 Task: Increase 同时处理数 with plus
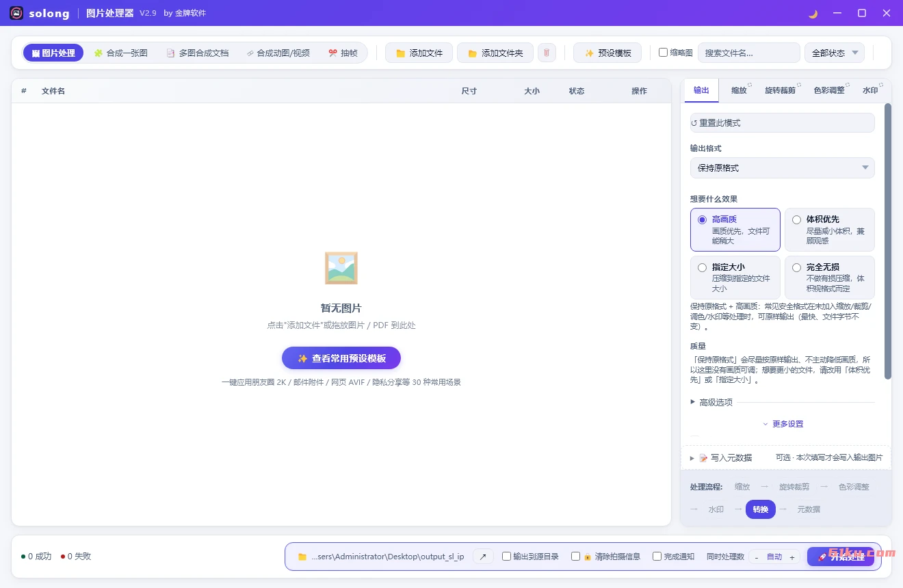pyautogui.click(x=792, y=557)
